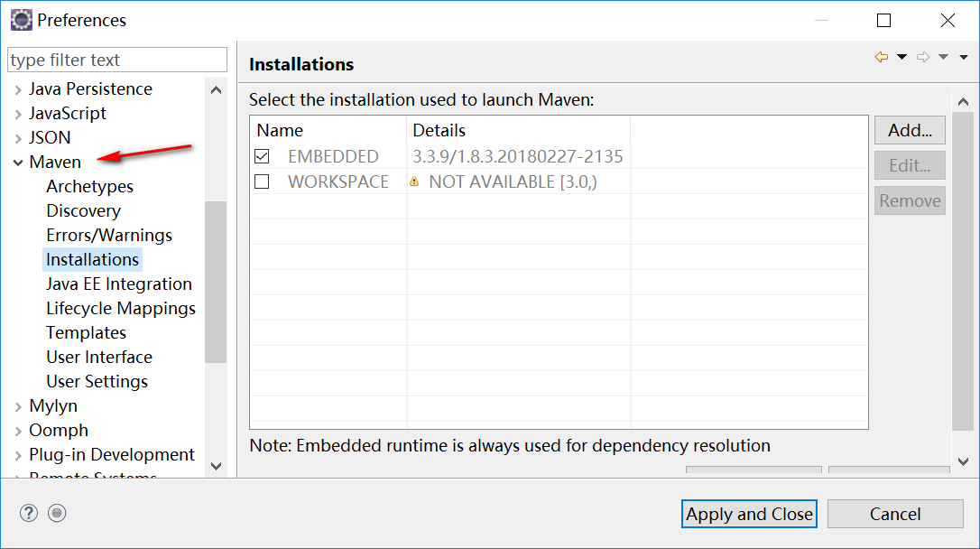Viewport: 980px width, 549px height.
Task: Select the Maven tree item label
Action: point(55,162)
